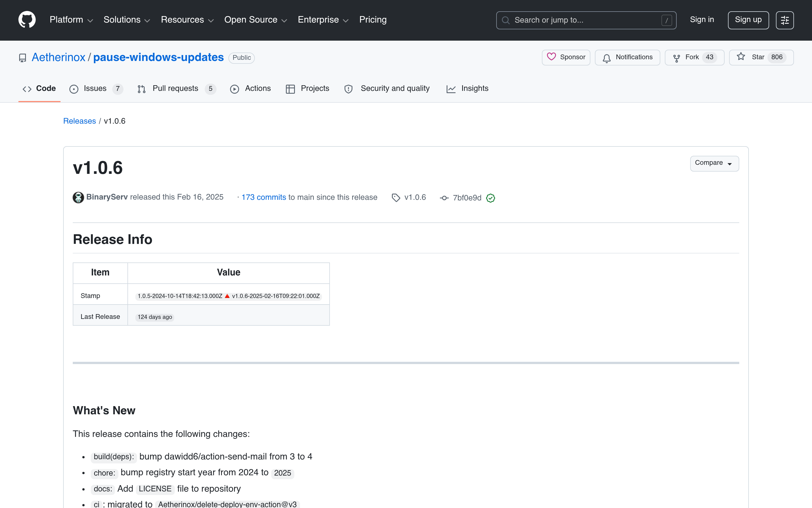Open the Actions tab
812x508 pixels.
point(250,88)
